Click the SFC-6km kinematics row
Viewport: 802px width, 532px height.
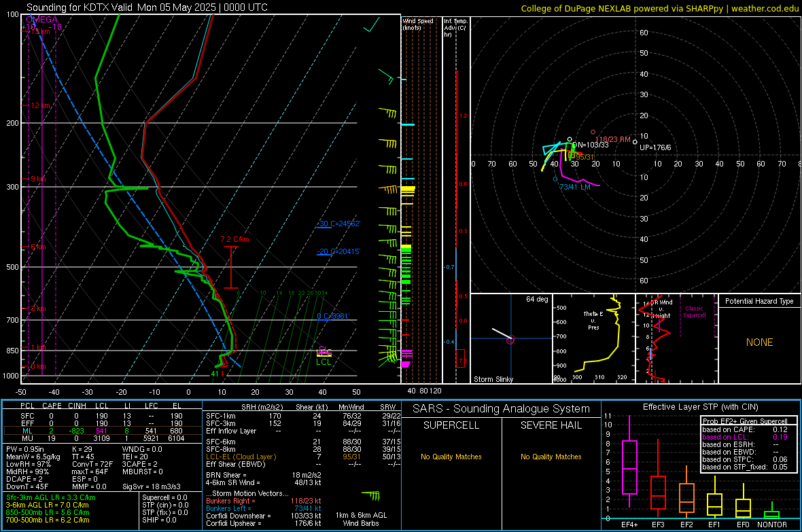pos(303,442)
